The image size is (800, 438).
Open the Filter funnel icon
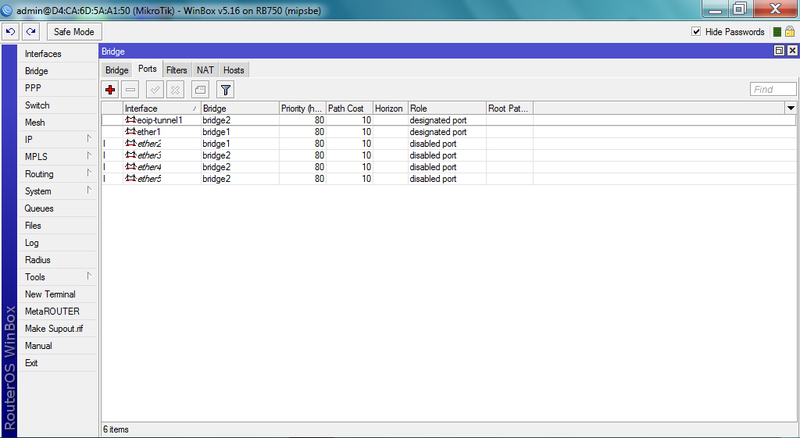click(x=225, y=90)
